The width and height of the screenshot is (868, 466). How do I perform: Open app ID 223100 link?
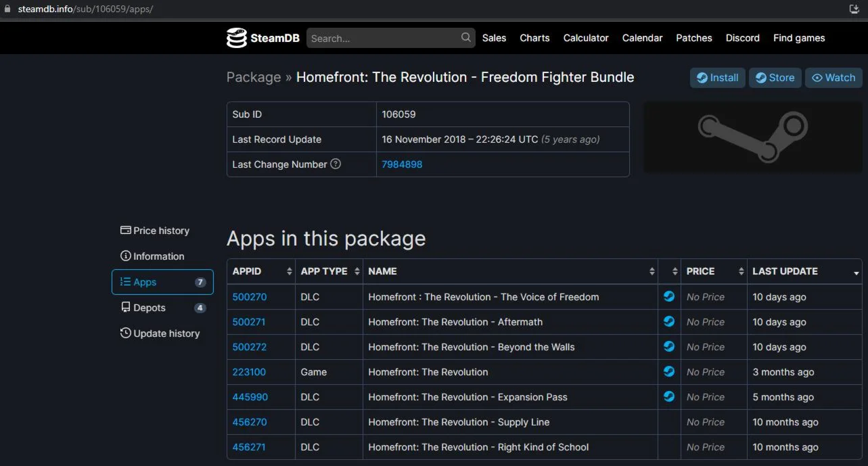[249, 372]
